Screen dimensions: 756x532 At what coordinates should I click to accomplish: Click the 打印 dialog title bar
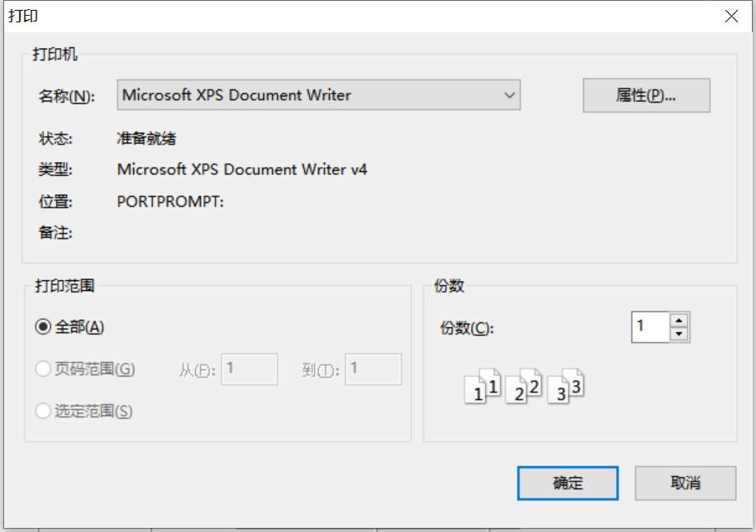[x=330, y=16]
